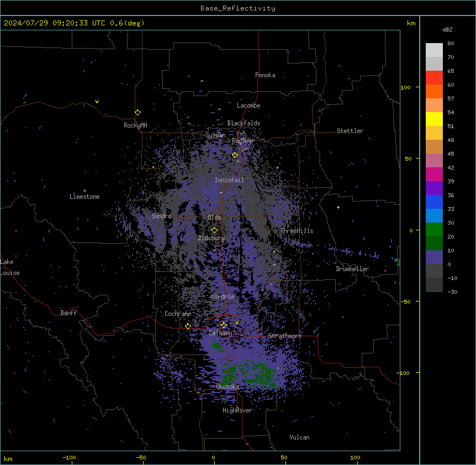Click the -30 value on the dBZ legend
The image size is (476, 465).
452,292
